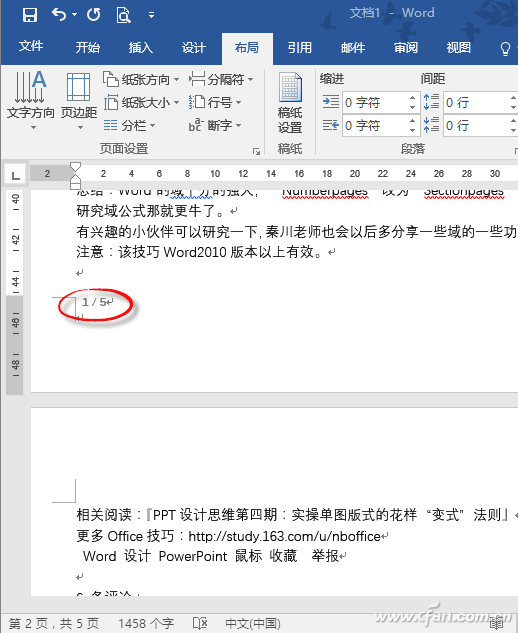
Task: Expand Customize Quick Access Toolbar arrow
Action: point(151,15)
